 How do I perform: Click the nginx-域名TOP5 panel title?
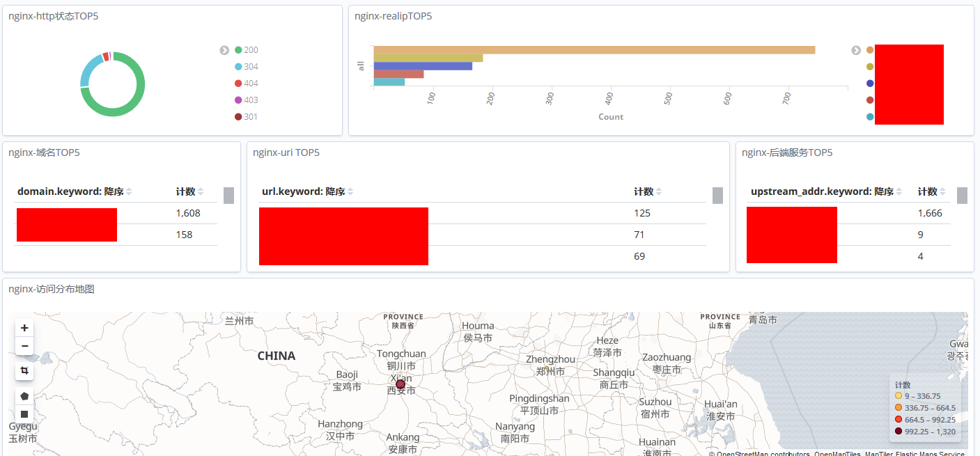click(x=45, y=152)
